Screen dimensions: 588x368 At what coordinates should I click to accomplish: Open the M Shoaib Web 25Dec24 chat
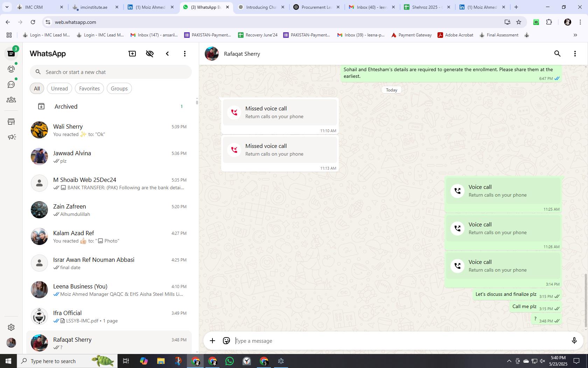[109, 183]
